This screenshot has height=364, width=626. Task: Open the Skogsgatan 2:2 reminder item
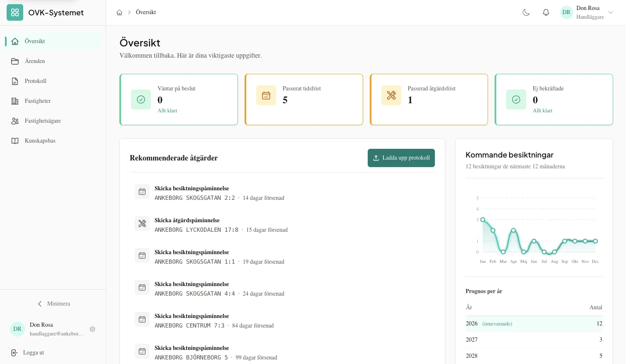(219, 193)
